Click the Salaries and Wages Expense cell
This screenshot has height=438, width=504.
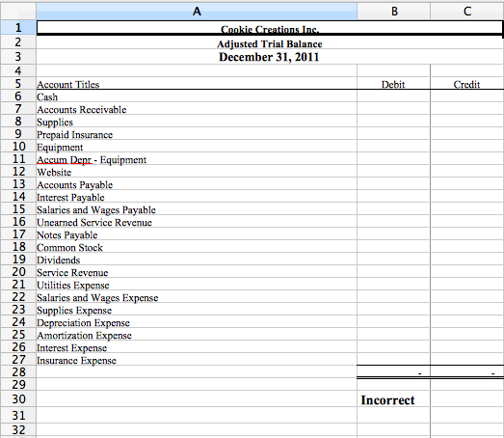tap(197, 297)
